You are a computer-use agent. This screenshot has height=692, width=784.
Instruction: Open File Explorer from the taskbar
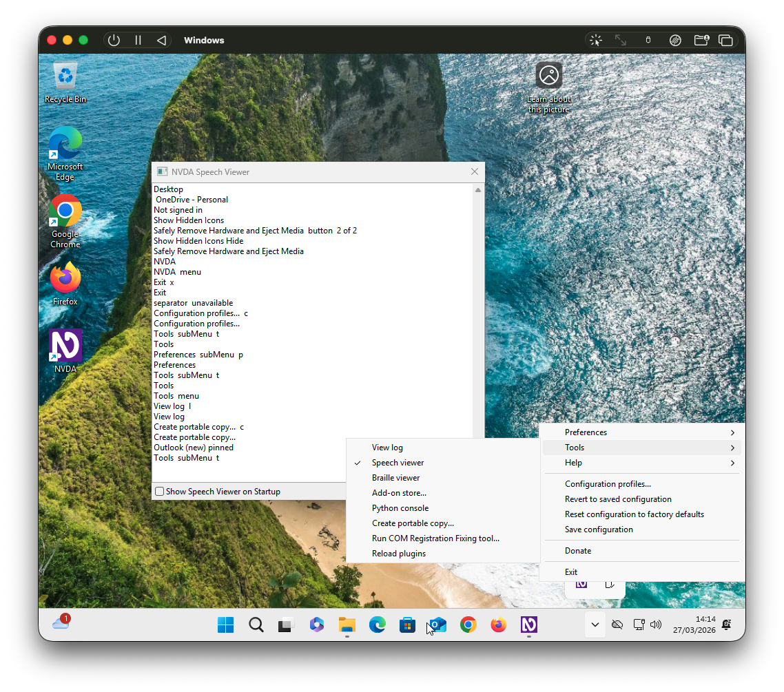click(347, 625)
